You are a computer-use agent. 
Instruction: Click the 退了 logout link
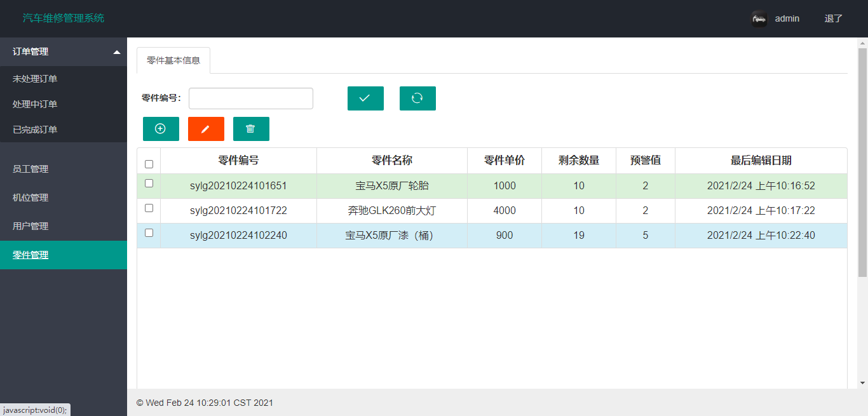(x=833, y=18)
